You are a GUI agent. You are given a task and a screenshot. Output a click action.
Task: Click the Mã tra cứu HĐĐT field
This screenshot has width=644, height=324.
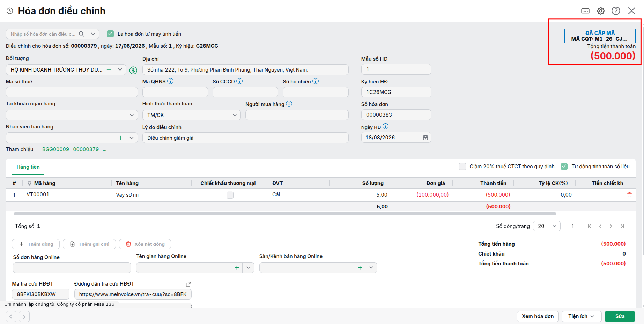pyautogui.click(x=40, y=294)
